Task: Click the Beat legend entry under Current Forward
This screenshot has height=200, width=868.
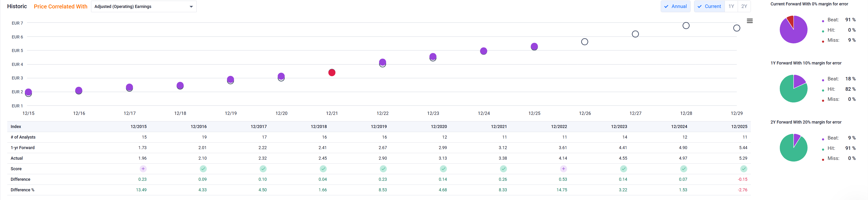Action: click(x=839, y=20)
